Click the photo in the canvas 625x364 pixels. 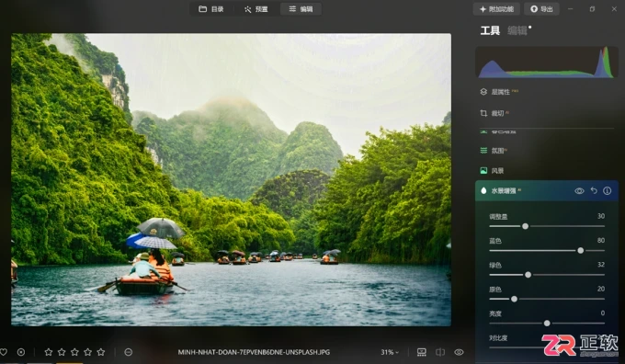pyautogui.click(x=232, y=179)
